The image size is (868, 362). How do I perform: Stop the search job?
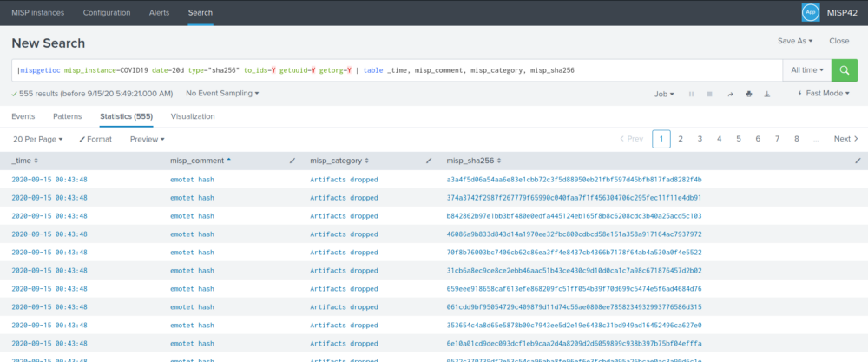click(x=710, y=94)
